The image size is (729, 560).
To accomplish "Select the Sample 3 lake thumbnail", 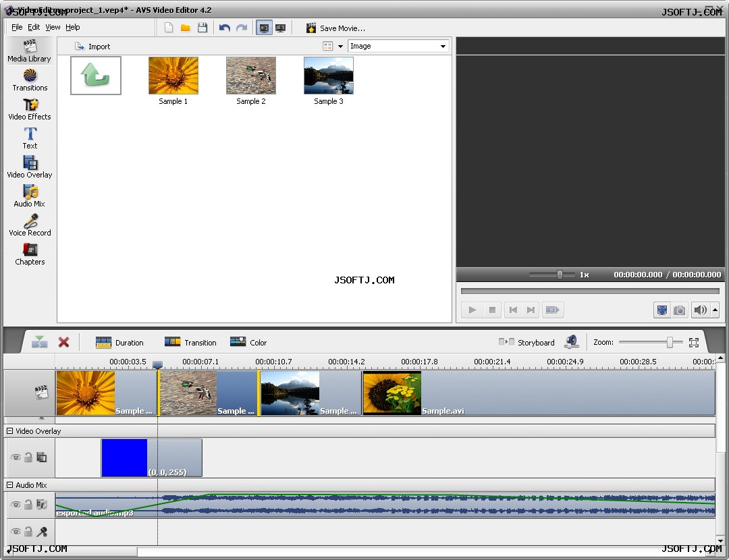I will pos(329,76).
